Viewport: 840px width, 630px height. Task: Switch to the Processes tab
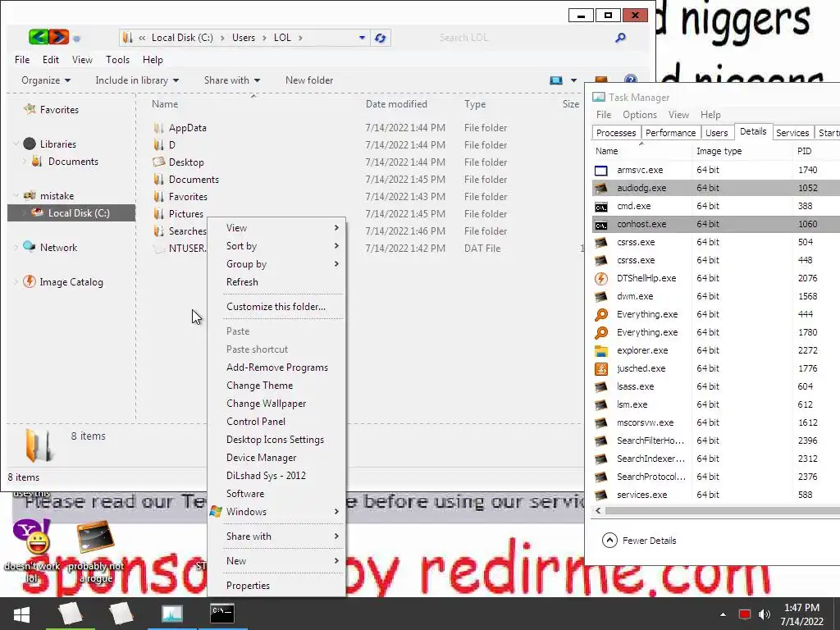click(x=616, y=133)
